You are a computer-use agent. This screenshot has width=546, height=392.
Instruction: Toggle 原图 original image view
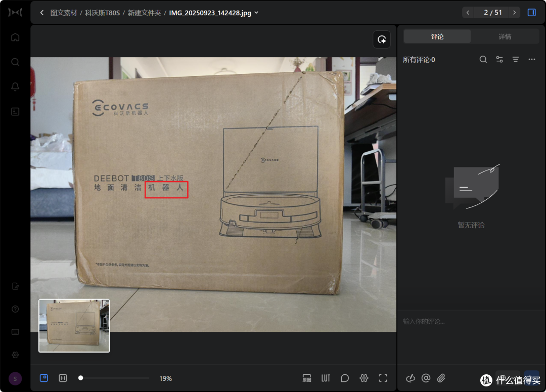click(x=307, y=378)
